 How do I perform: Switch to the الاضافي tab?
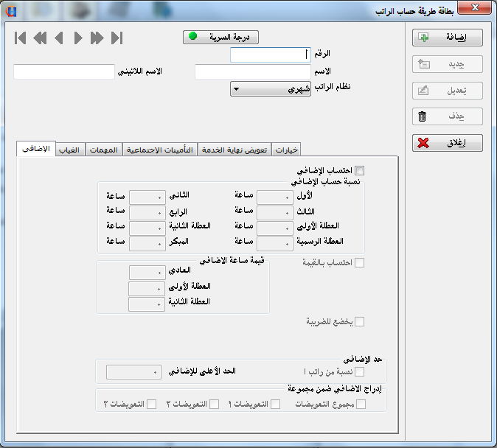[x=36, y=149]
